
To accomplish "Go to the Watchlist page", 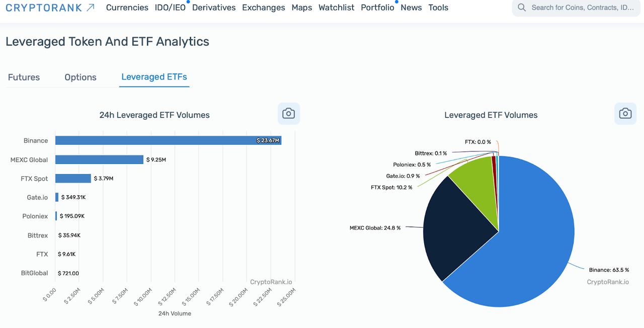I will [x=336, y=7].
